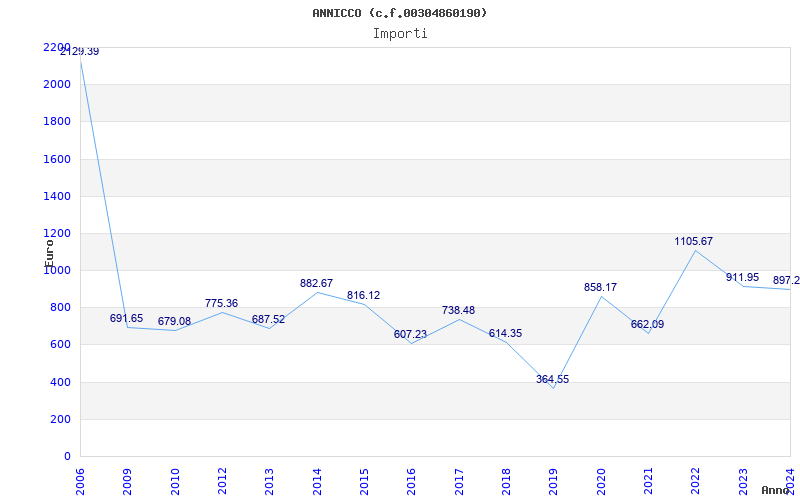Click the x-axis year 2010
The width and height of the screenshot is (800, 500).
[175, 482]
